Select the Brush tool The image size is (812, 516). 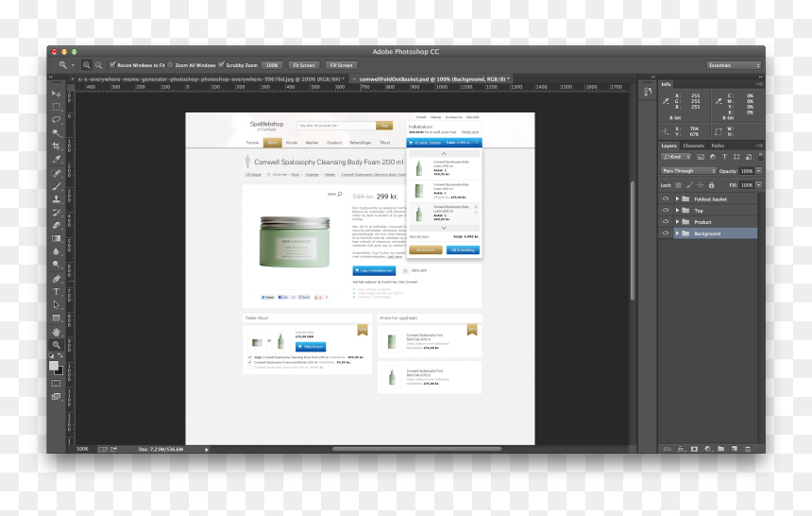(x=56, y=186)
